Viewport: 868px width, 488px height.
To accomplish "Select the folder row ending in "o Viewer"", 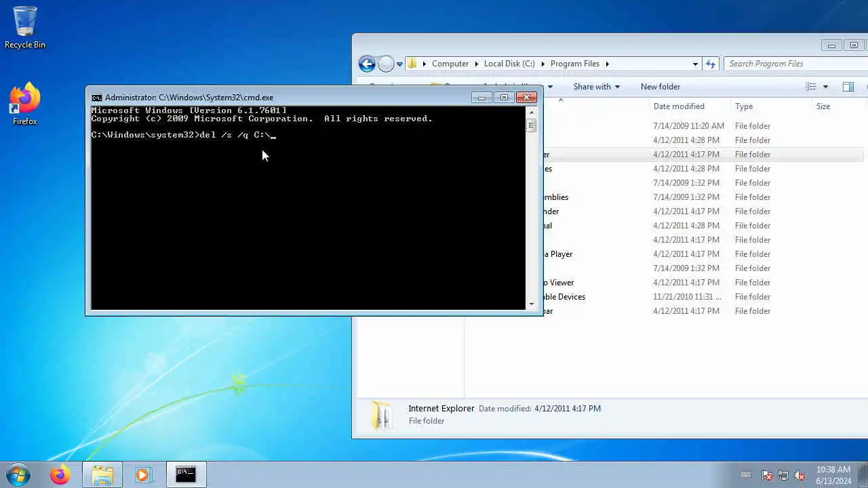I will click(x=703, y=283).
